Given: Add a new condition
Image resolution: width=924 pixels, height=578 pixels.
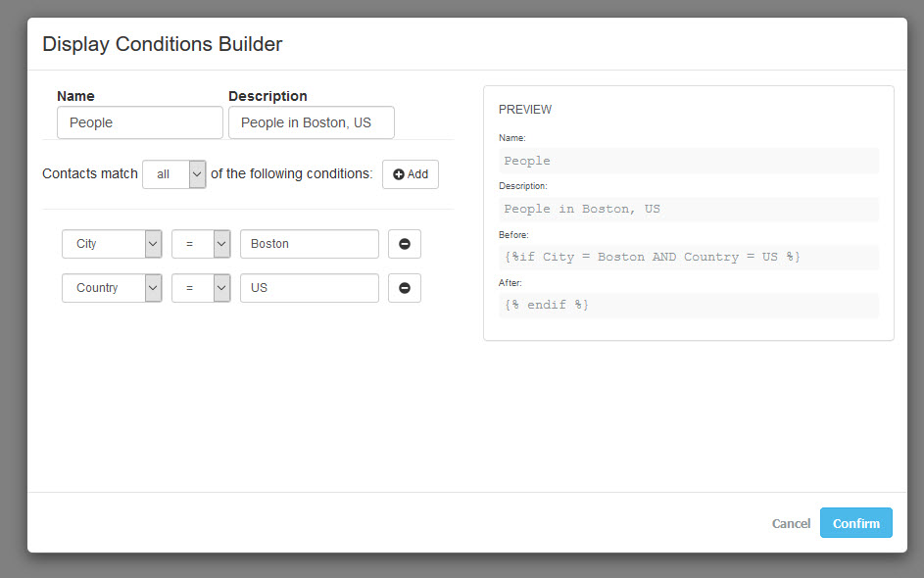Looking at the screenshot, I should point(410,174).
